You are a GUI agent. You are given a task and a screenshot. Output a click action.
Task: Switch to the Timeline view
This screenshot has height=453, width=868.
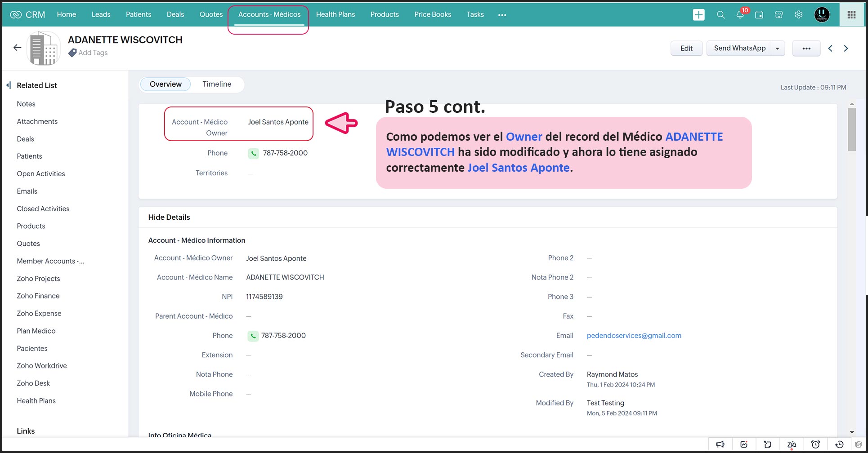217,84
